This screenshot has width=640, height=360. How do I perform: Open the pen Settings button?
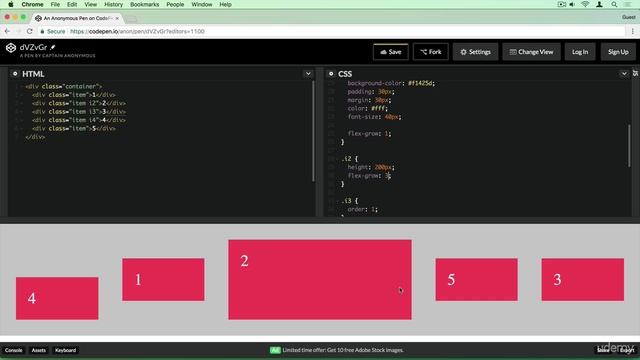pos(476,52)
